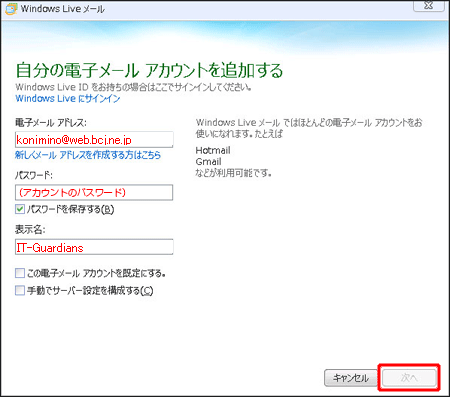Click heading 自分の電子メール アカウントを追加する
The image size is (450, 397).
[149, 70]
